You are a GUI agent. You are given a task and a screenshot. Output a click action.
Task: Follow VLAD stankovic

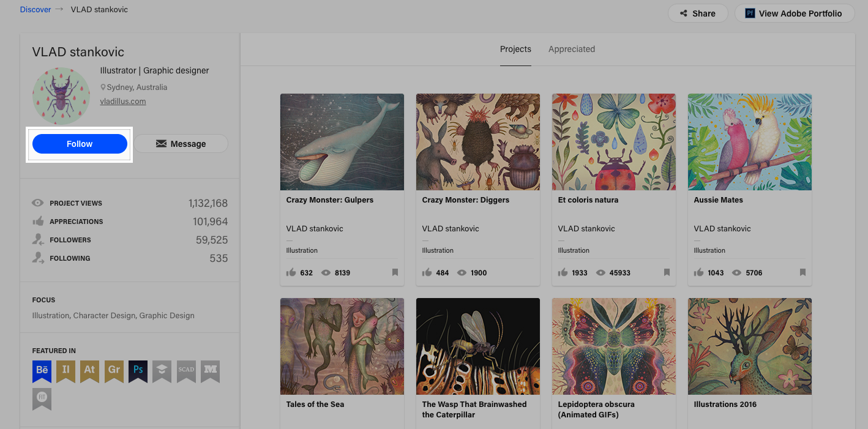tap(80, 144)
